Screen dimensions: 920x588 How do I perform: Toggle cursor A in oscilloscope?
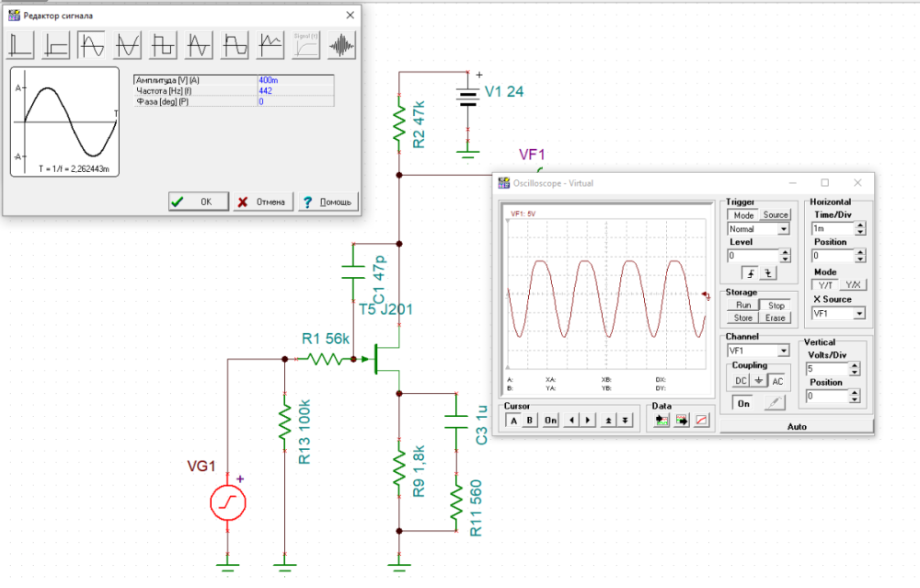513,421
